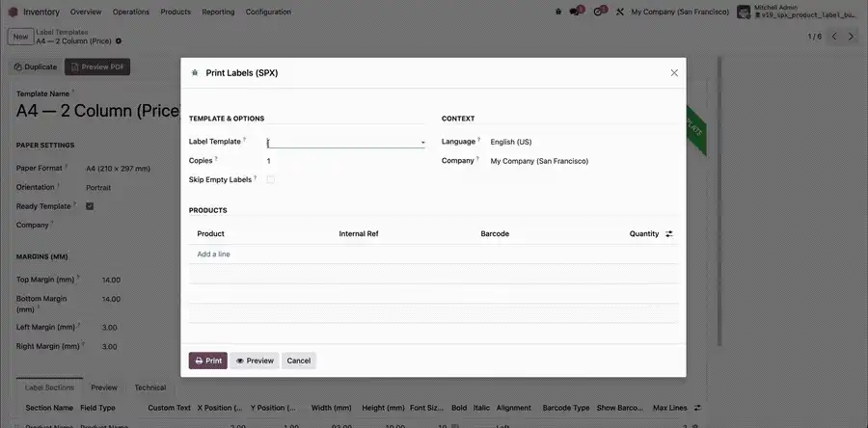Viewport: 868px width, 428px height.
Task: Toggle Ready Template checkbox
Action: point(90,206)
